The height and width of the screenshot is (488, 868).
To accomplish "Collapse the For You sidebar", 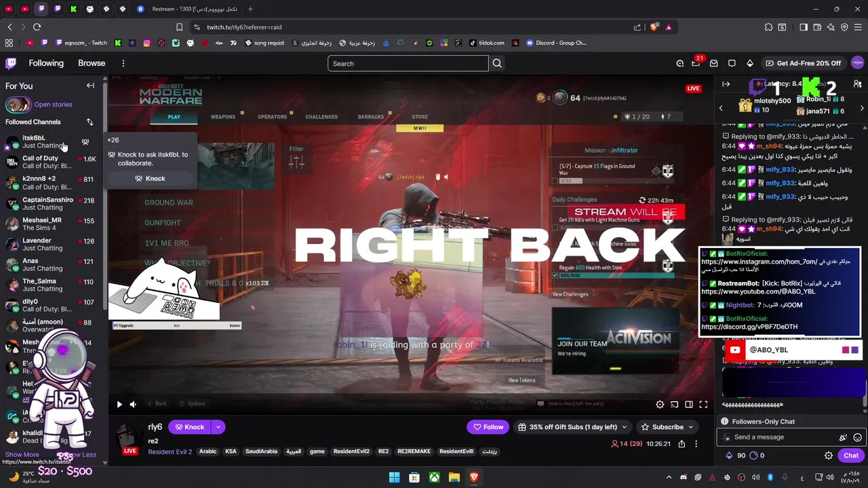I will 90,85.
